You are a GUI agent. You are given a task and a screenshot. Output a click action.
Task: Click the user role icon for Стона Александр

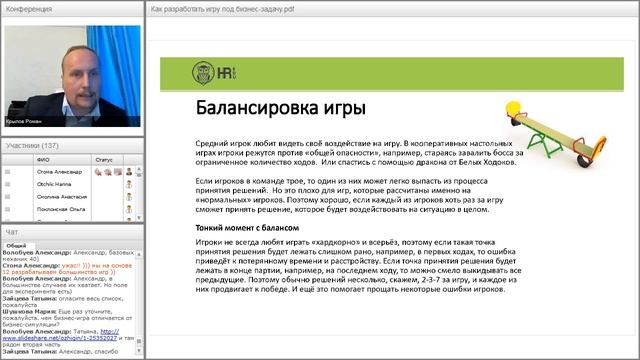point(129,172)
